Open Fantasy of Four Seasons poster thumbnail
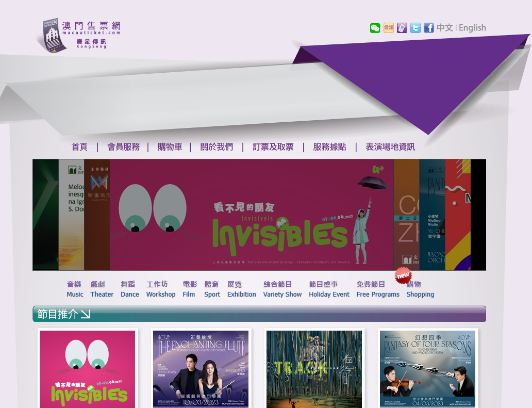The width and height of the screenshot is (532, 408). click(x=427, y=368)
